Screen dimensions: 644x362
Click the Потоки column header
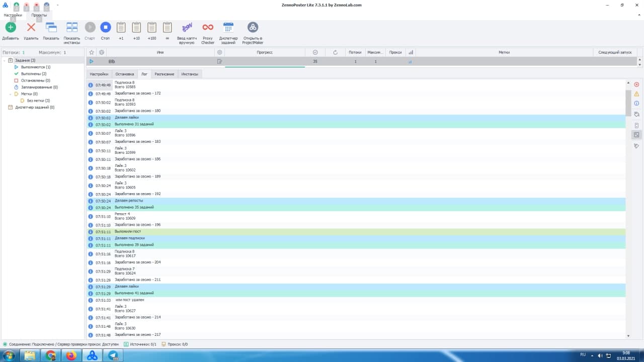[355, 52]
